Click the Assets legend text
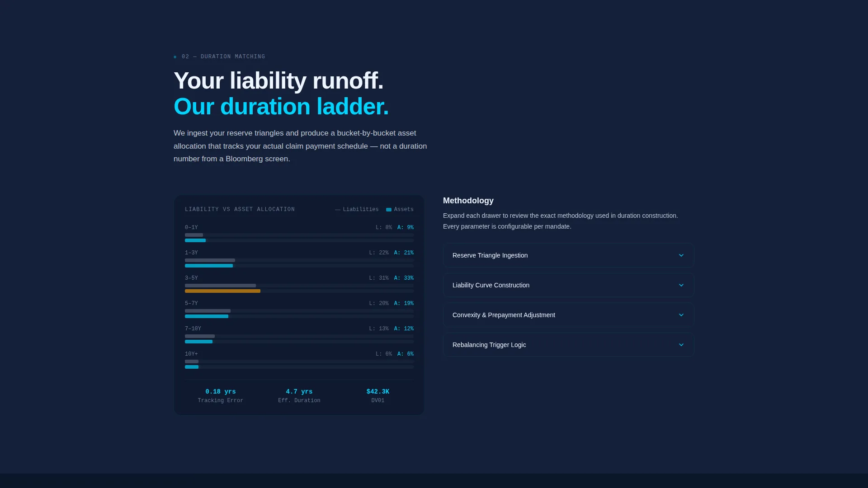Screen dimensions: 868x488 click(404, 210)
